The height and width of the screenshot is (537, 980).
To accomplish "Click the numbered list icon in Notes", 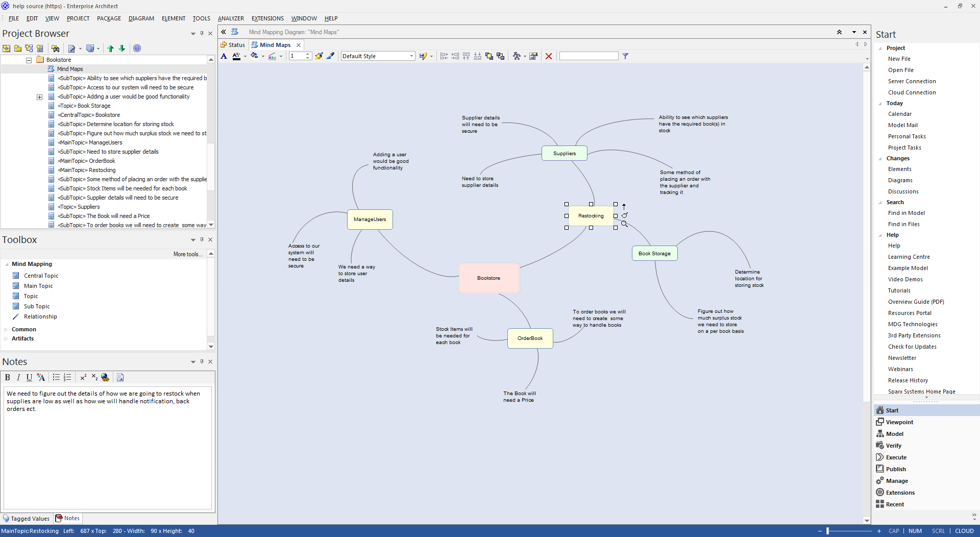I will click(67, 377).
